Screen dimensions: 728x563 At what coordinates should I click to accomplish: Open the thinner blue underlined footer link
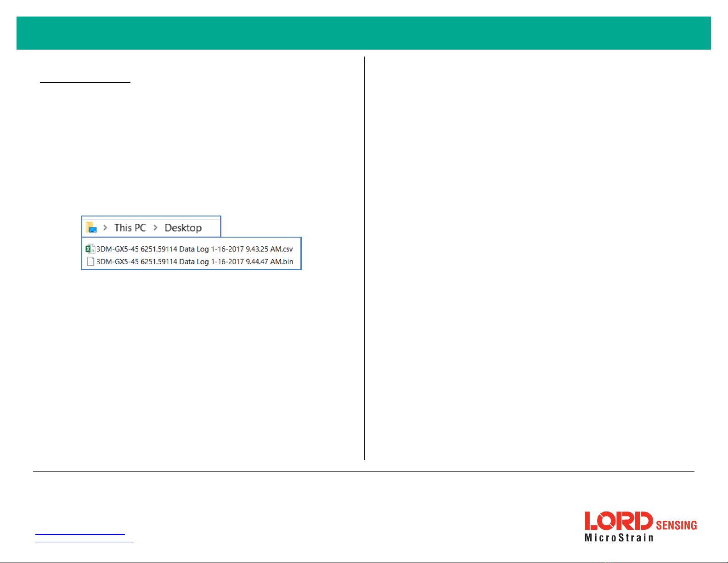coord(84,542)
